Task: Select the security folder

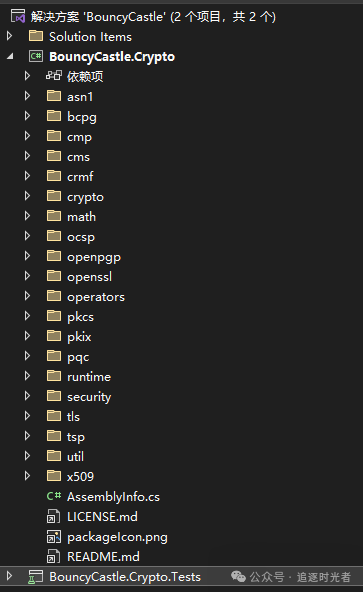Action: point(89,397)
